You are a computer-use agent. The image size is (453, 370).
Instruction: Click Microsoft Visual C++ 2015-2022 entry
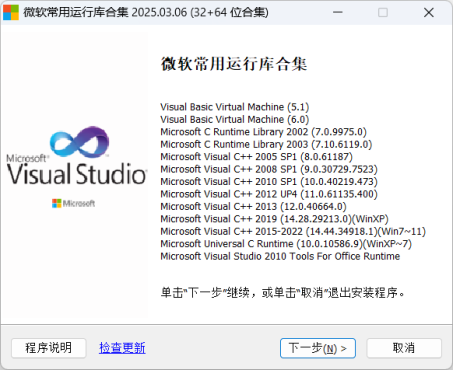pyautogui.click(x=293, y=231)
